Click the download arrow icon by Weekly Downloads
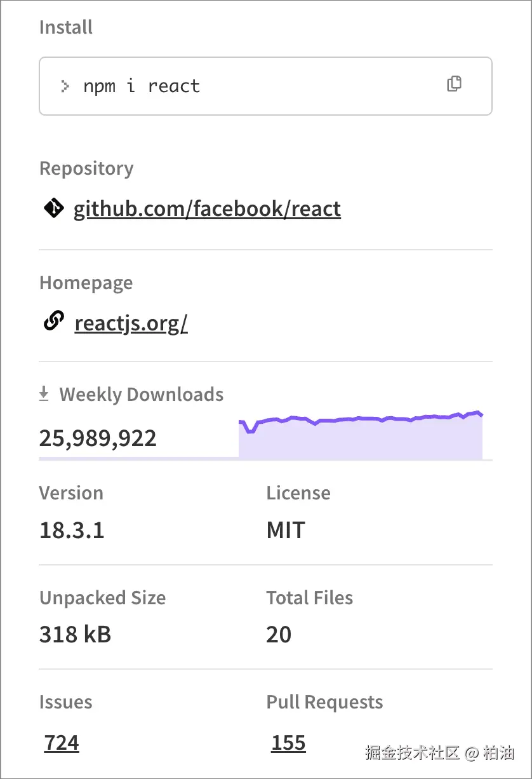This screenshot has height=779, width=532. point(44,395)
